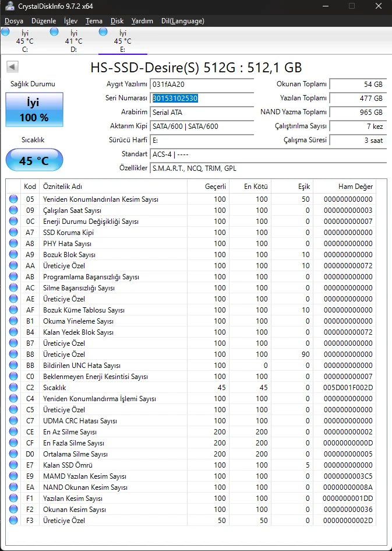Click the Yazılan Toplamı value 477 GB
This screenshot has width=392, height=551.
(x=358, y=99)
